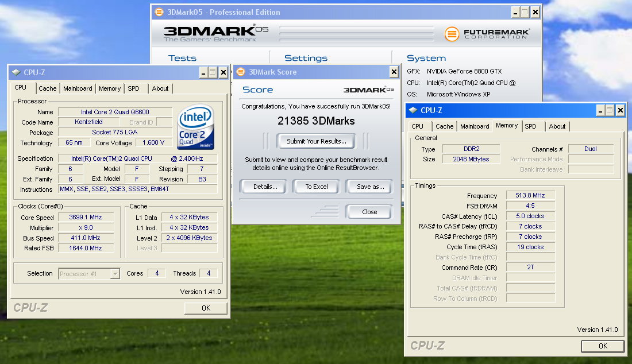
Task: Click FSB:DRAM ratio value 4:5
Action: (530, 206)
